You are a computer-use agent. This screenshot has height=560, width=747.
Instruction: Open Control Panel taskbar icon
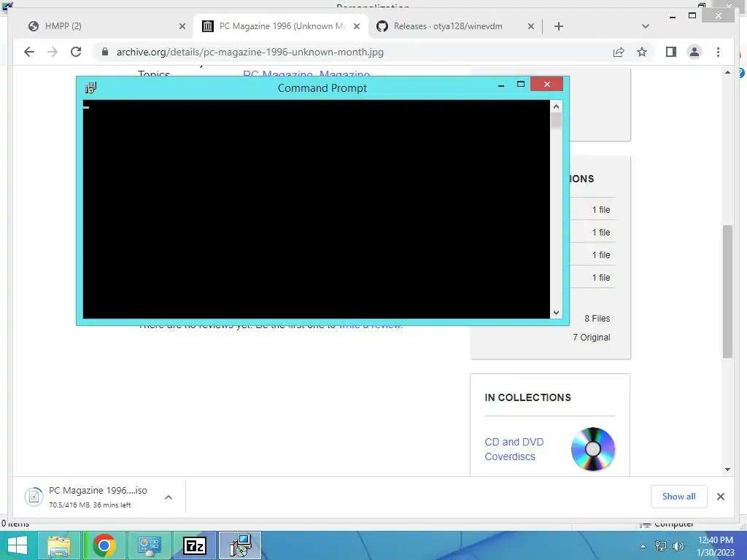point(149,545)
